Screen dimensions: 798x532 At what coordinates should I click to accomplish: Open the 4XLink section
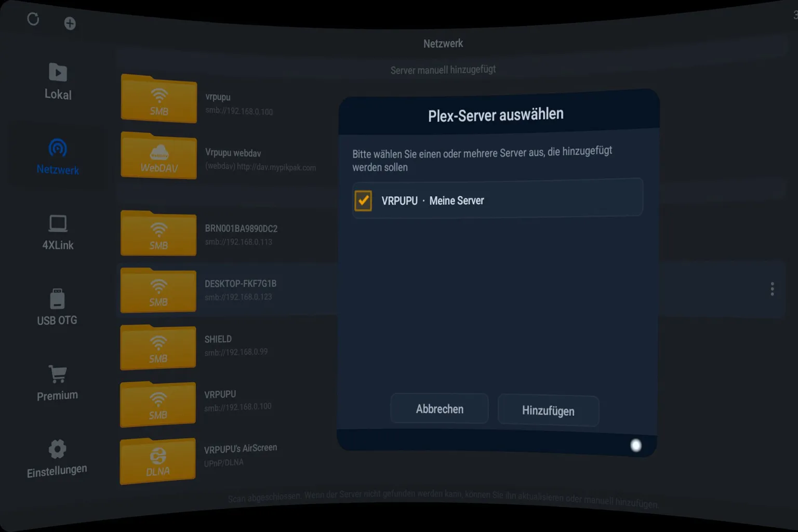(58, 233)
